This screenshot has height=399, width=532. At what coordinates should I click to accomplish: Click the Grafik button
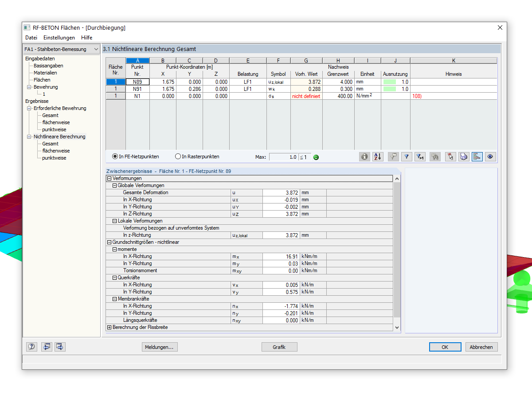(279, 347)
